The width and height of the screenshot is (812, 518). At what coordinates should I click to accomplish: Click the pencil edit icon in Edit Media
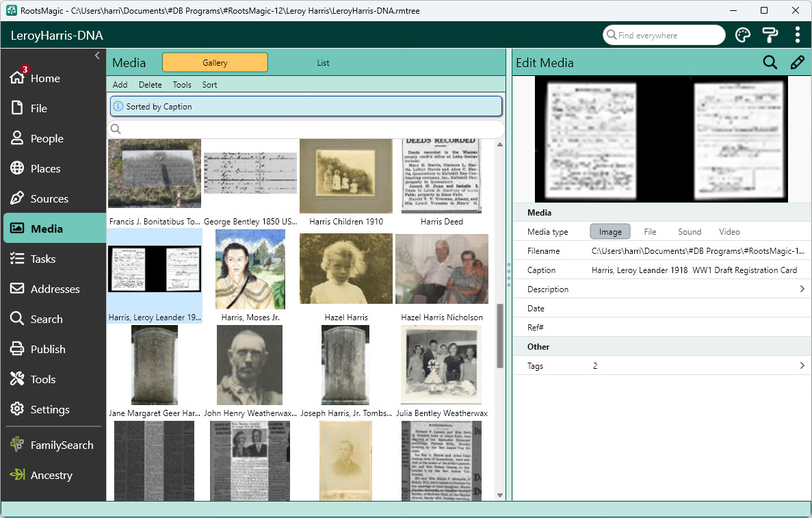798,63
